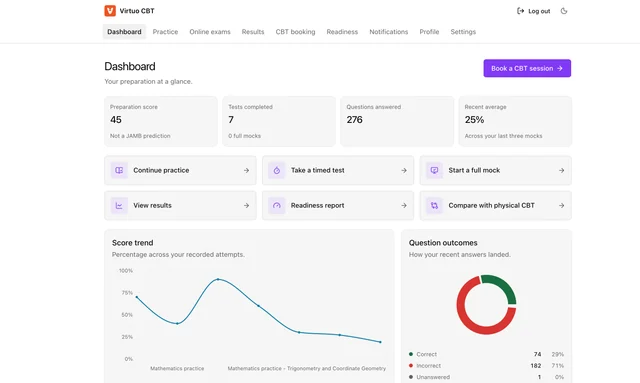
Task: Click the Question outcomes heading
Action: 443,243
